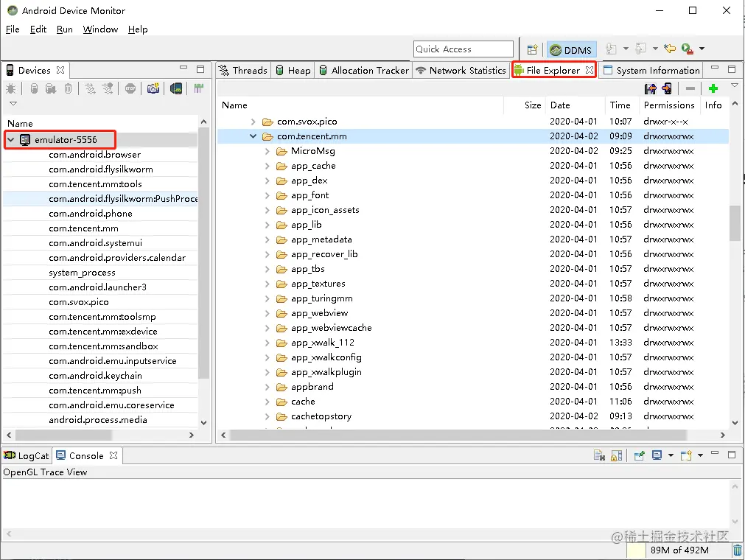745x560 pixels.
Task: Click the Pin Console icon
Action: pos(639,455)
